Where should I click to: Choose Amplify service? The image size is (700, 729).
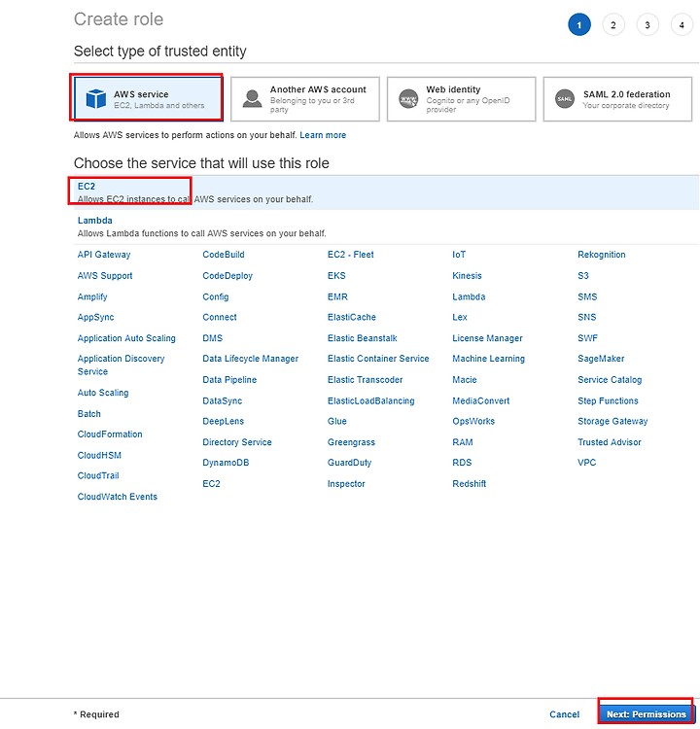92,296
